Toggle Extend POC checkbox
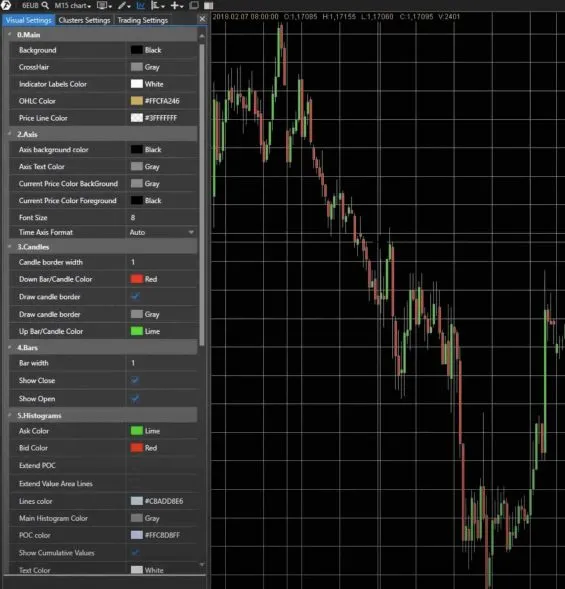The width and height of the screenshot is (565, 589). click(x=136, y=465)
